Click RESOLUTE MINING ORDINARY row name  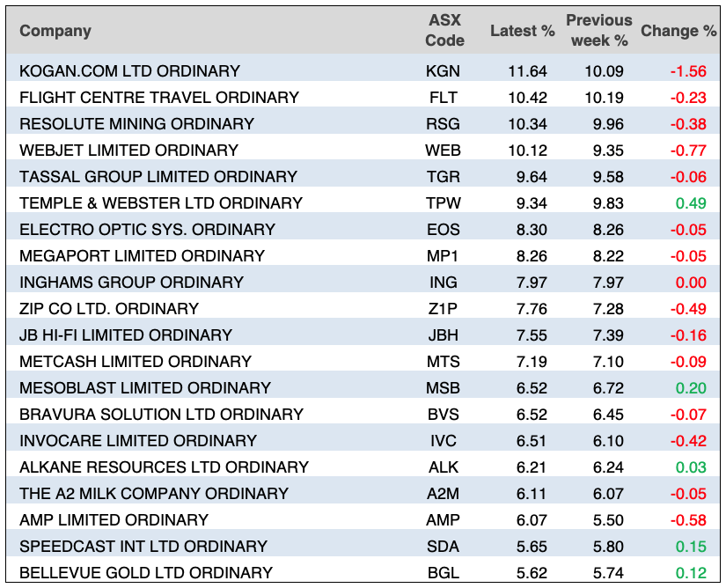pyautogui.click(x=136, y=123)
